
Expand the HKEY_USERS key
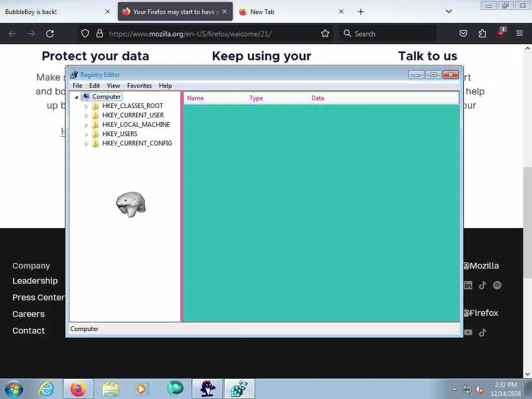point(87,135)
